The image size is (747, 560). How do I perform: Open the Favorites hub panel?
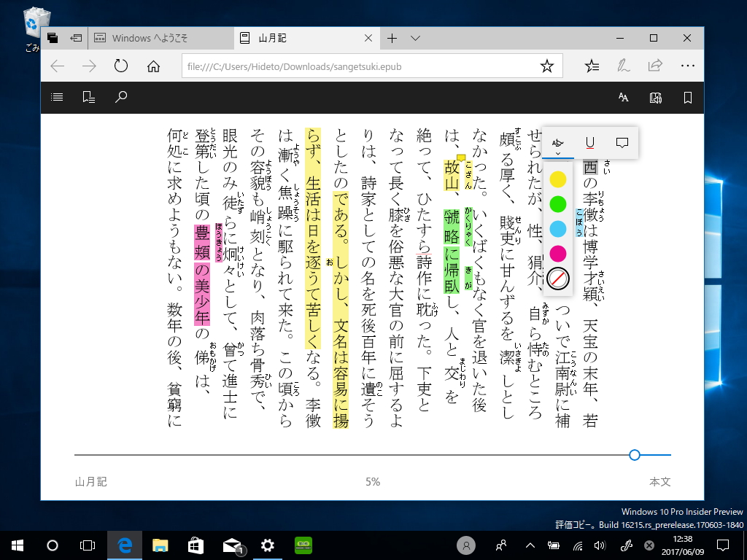point(592,66)
